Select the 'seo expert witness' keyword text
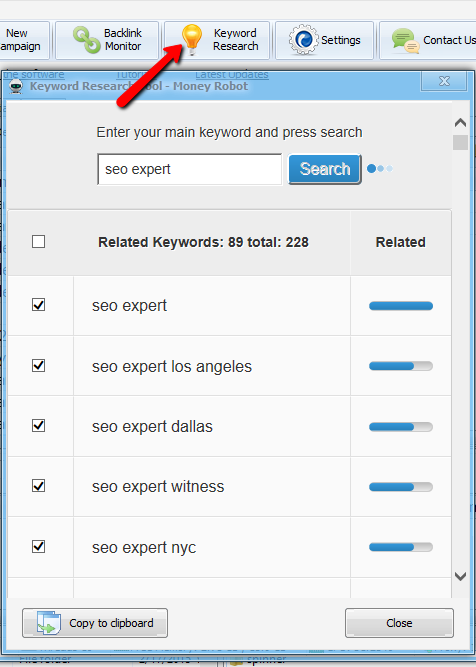Viewport: 476px width, 667px height. 158,487
